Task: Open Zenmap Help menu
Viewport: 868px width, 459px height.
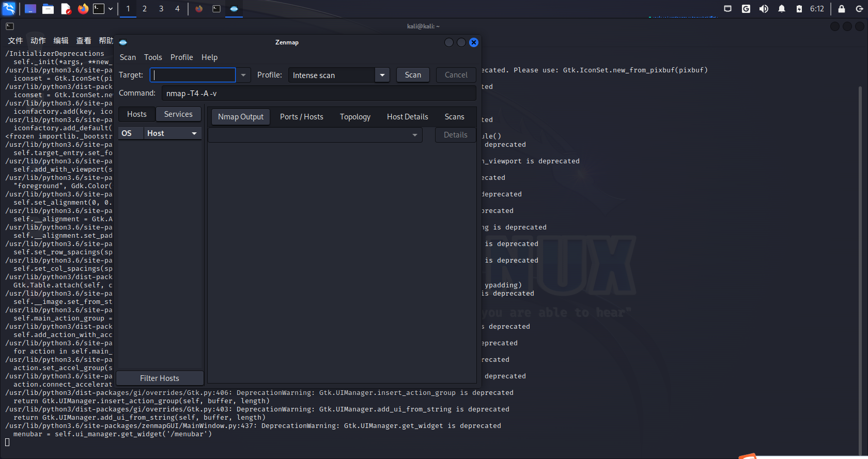Action: 209,57
